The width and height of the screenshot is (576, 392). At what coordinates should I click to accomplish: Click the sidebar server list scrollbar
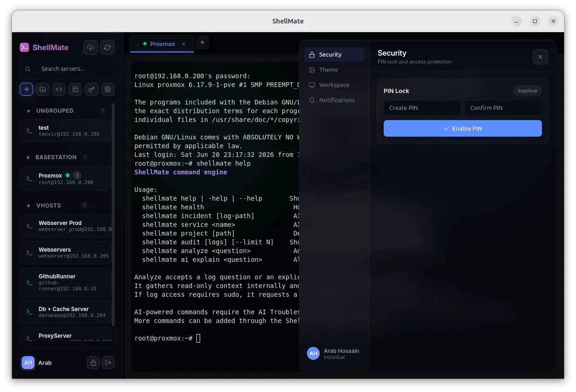(113, 215)
